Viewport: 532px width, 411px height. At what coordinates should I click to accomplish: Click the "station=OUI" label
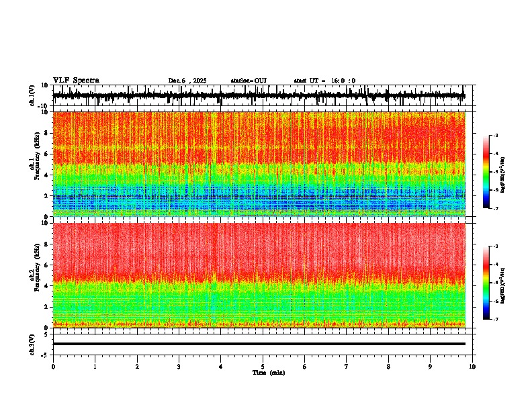pos(249,81)
